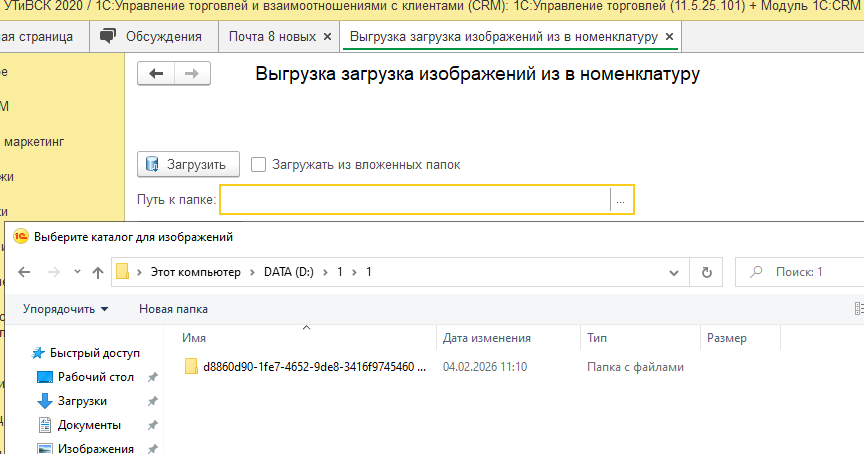Viewport: 864px width, 454px height.
Task: Sort by Дата изменения column
Action: click(508, 338)
